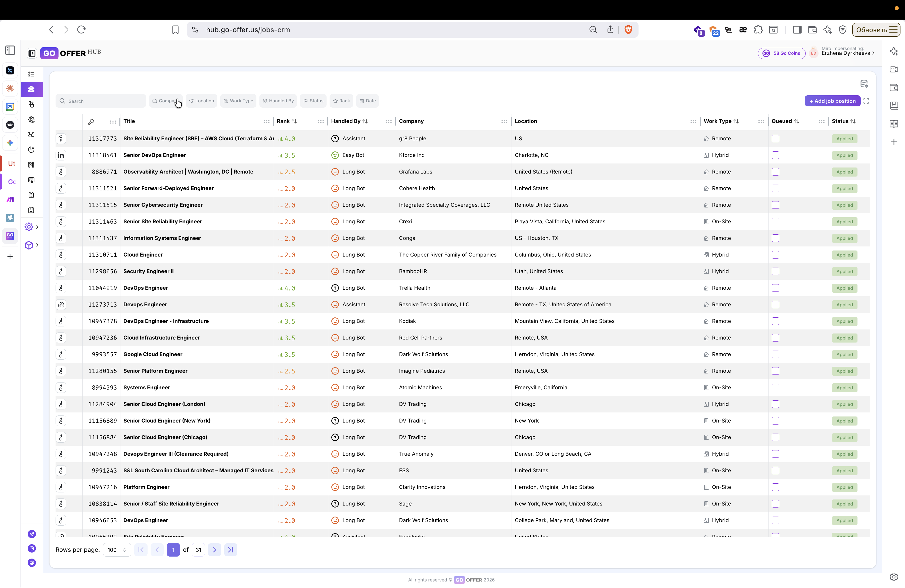This screenshot has height=588, width=905.
Task: Go to next page arrow in pagination
Action: point(214,550)
